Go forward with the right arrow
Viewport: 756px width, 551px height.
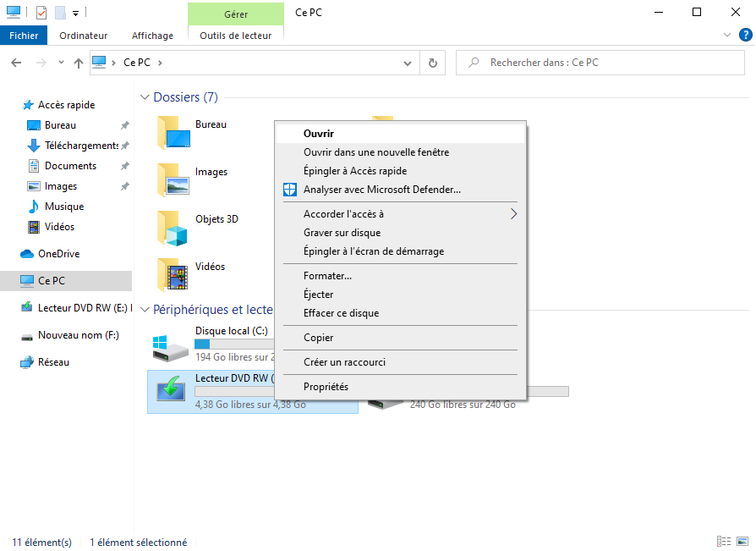[x=41, y=63]
